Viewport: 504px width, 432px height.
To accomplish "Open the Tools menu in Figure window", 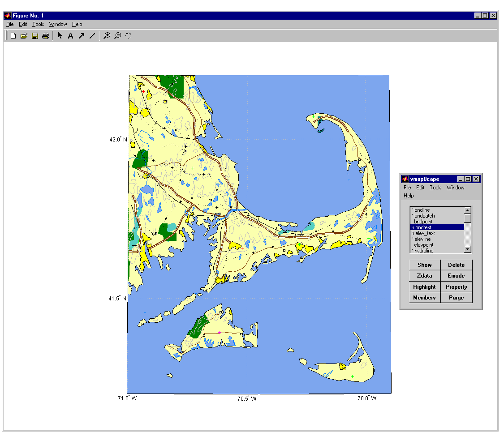I will pyautogui.click(x=38, y=24).
